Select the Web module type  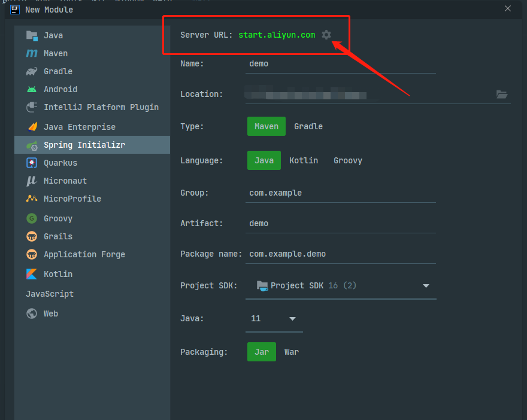[50, 313]
